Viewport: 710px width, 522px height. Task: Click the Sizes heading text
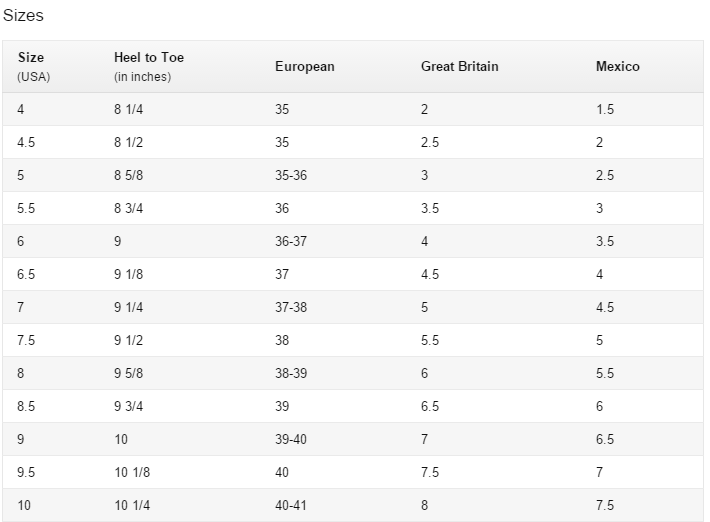[x=23, y=16]
